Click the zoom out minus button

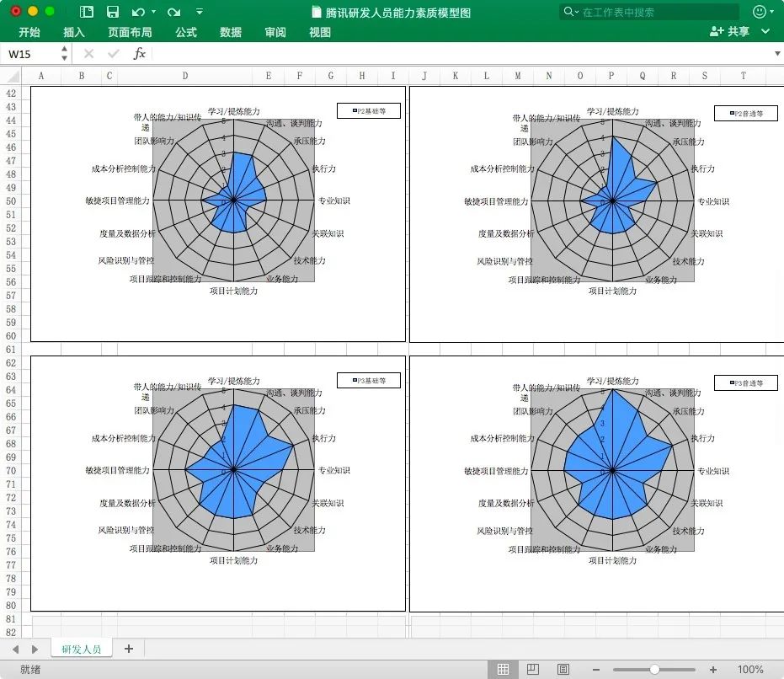coord(596,670)
